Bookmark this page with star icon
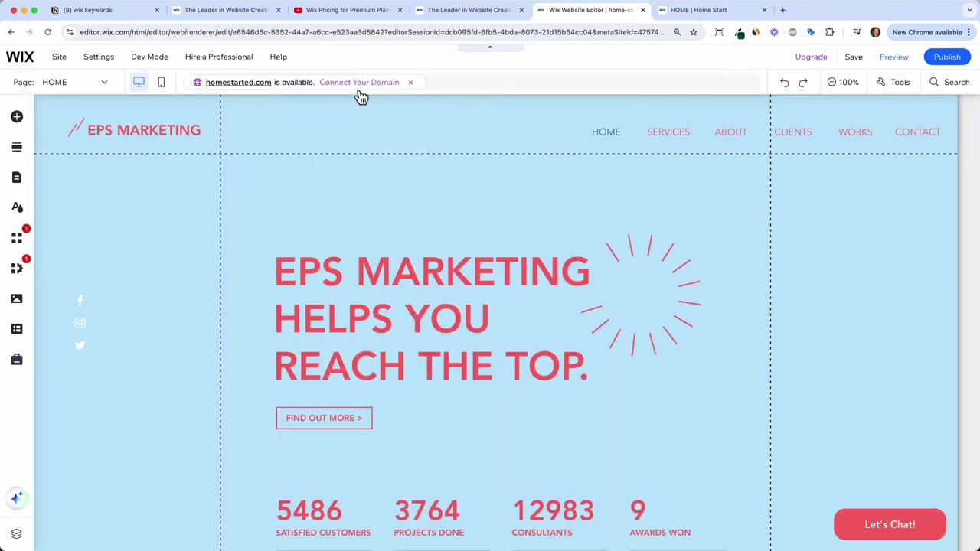This screenshot has width=980, height=551. (x=694, y=32)
